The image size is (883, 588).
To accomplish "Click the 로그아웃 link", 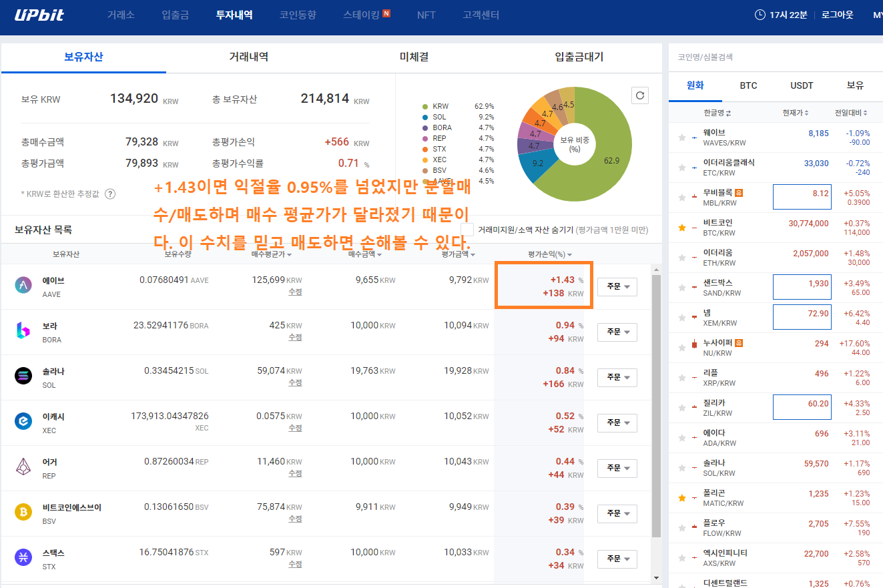I will (837, 15).
